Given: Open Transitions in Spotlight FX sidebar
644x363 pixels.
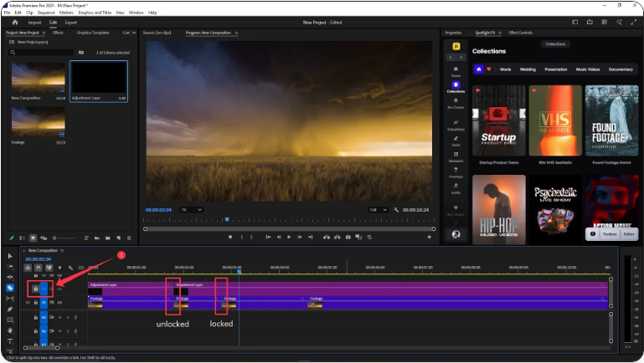Looking at the screenshot, I should tap(456, 125).
